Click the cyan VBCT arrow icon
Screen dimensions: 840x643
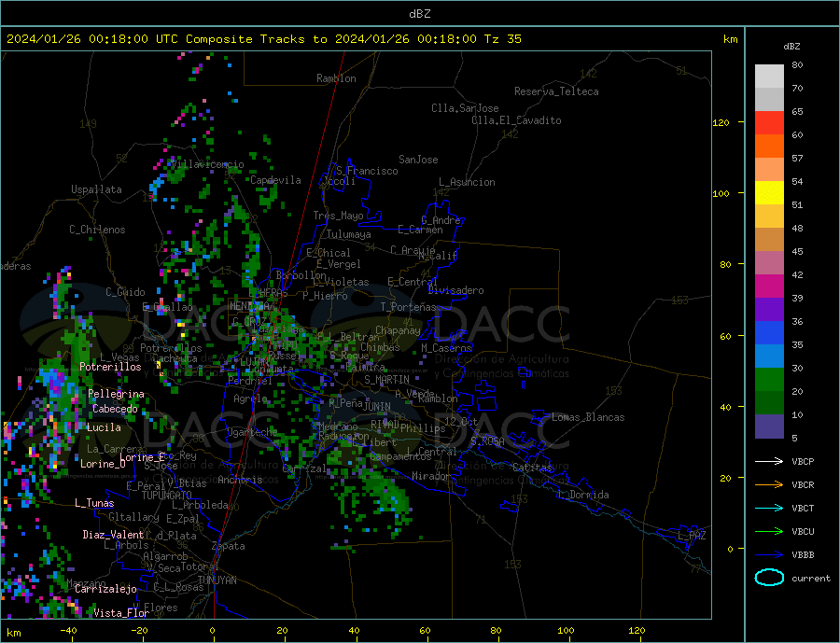(x=769, y=508)
